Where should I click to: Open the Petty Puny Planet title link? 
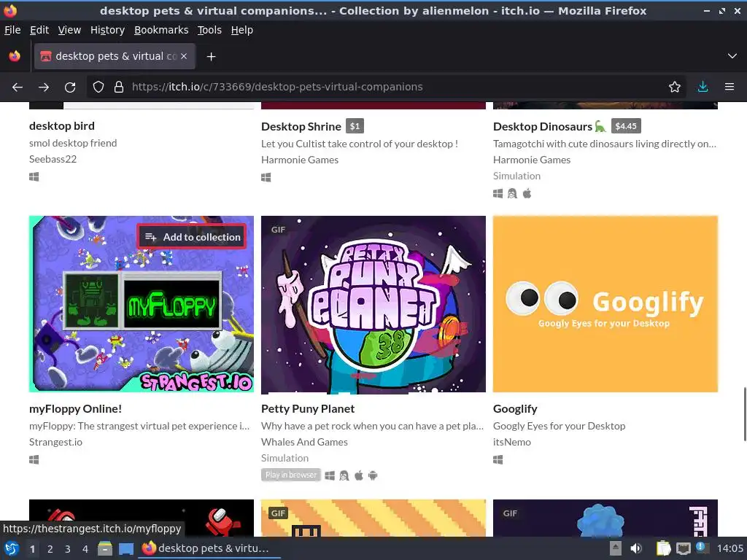(308, 408)
